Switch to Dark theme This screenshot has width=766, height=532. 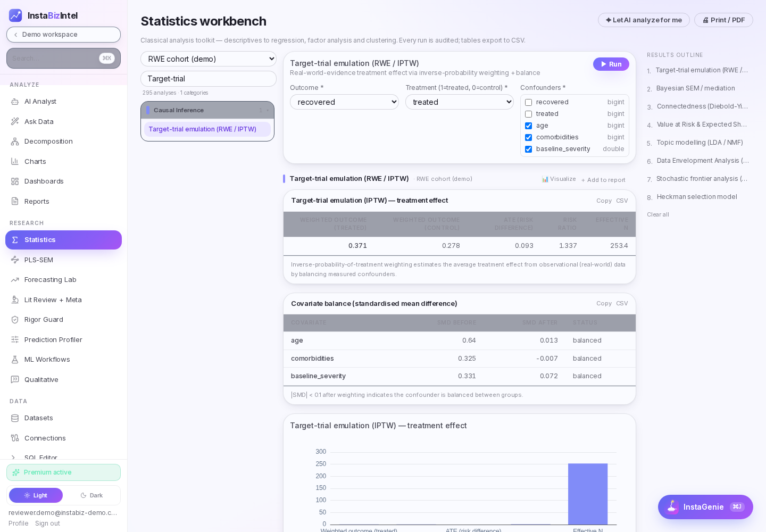[91, 495]
